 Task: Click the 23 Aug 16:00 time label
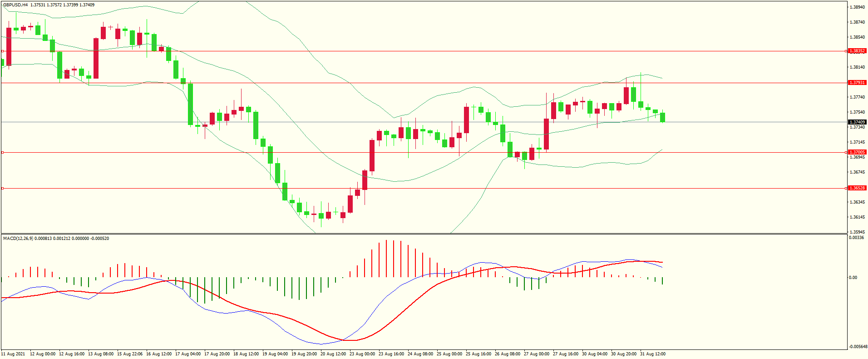[391, 354]
